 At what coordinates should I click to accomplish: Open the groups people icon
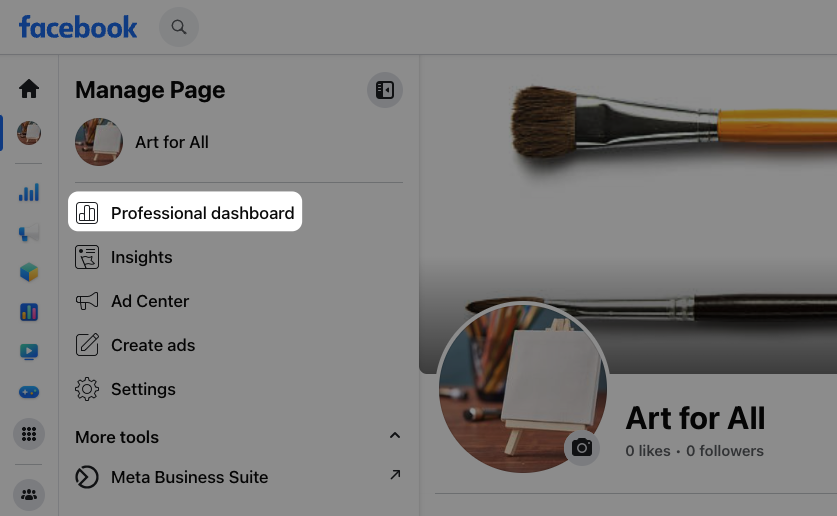click(29, 494)
